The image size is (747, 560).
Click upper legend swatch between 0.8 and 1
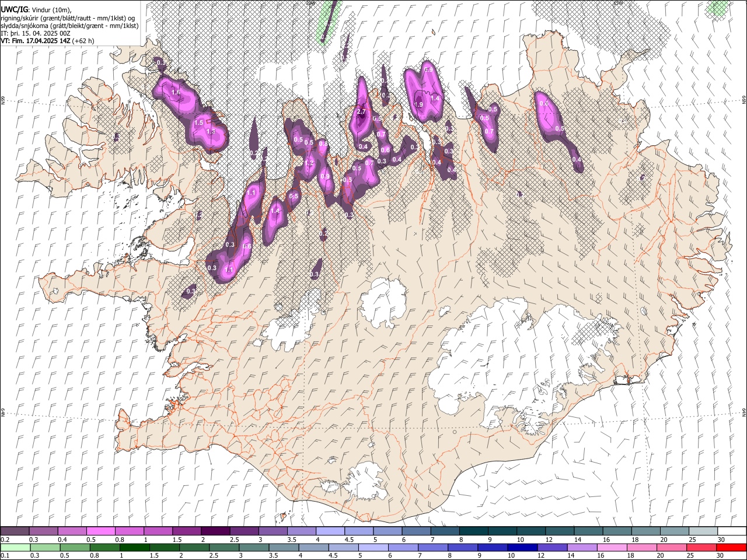coord(130,531)
